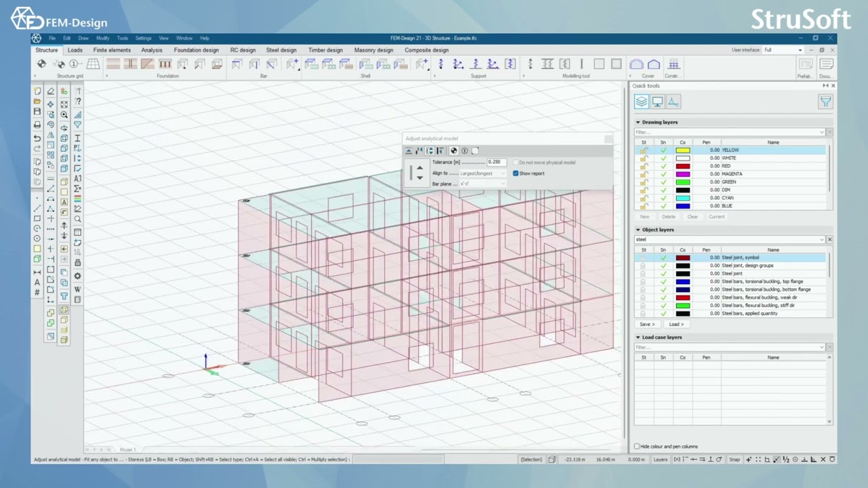Viewport: 868px width, 488px height.
Task: Open the third Quick tools tab icon
Action: 673,102
